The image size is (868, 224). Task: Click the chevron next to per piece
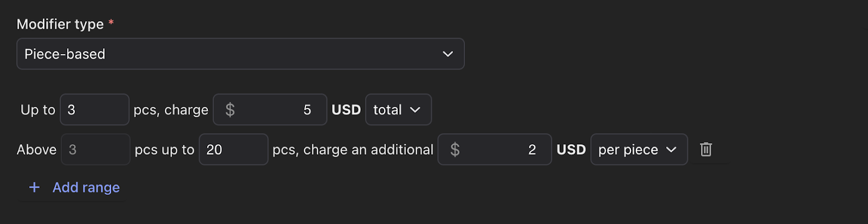click(671, 149)
